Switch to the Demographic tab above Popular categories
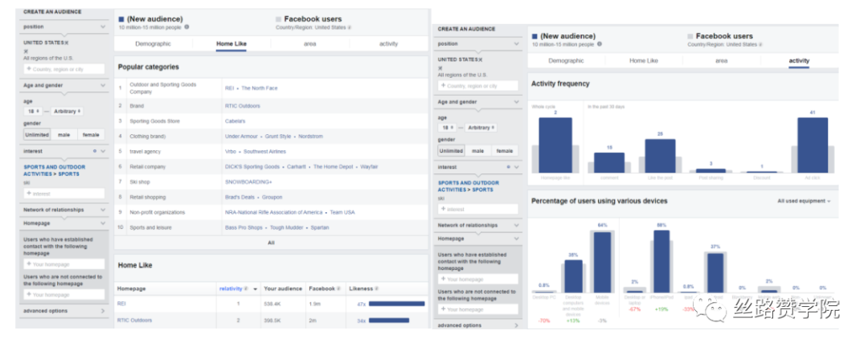868x347 pixels. [153, 43]
